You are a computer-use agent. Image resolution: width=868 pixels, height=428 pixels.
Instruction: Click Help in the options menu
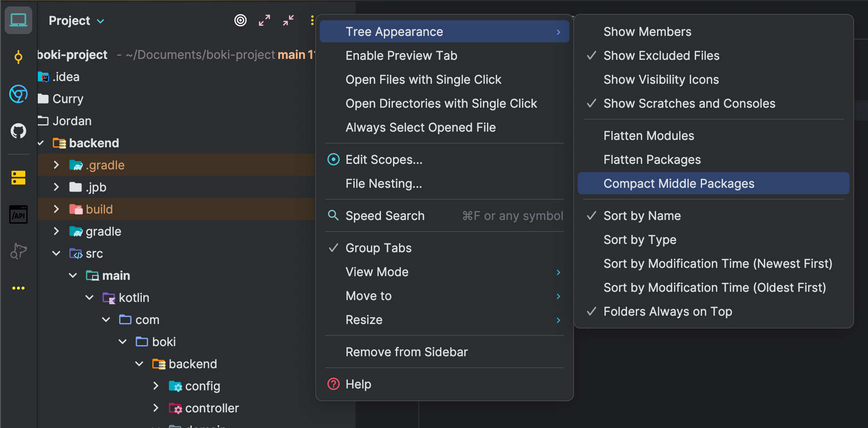[x=358, y=384]
